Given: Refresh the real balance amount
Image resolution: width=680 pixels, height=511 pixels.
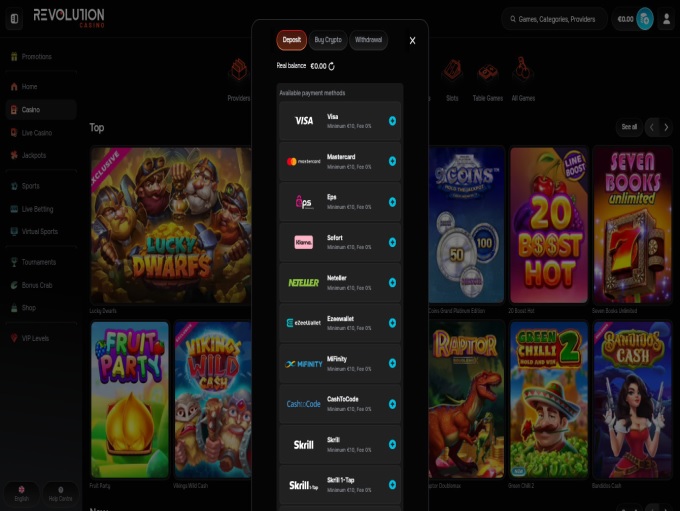Looking at the screenshot, I should 331,66.
